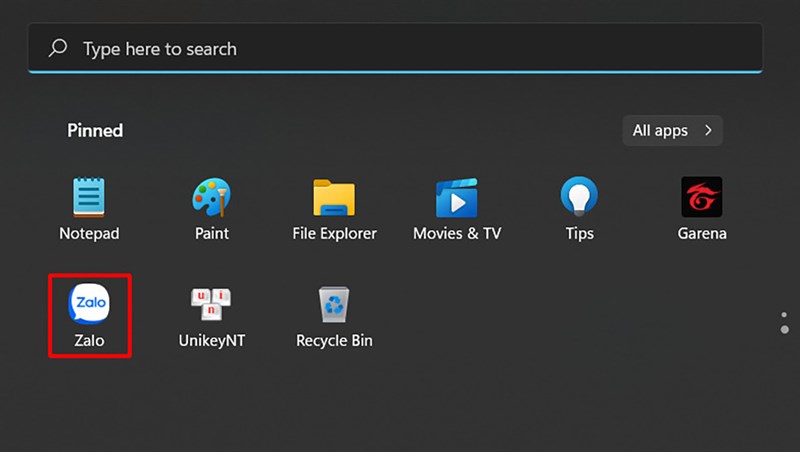This screenshot has width=800, height=452.
Task: Click the magnifier search icon
Action: [59, 48]
